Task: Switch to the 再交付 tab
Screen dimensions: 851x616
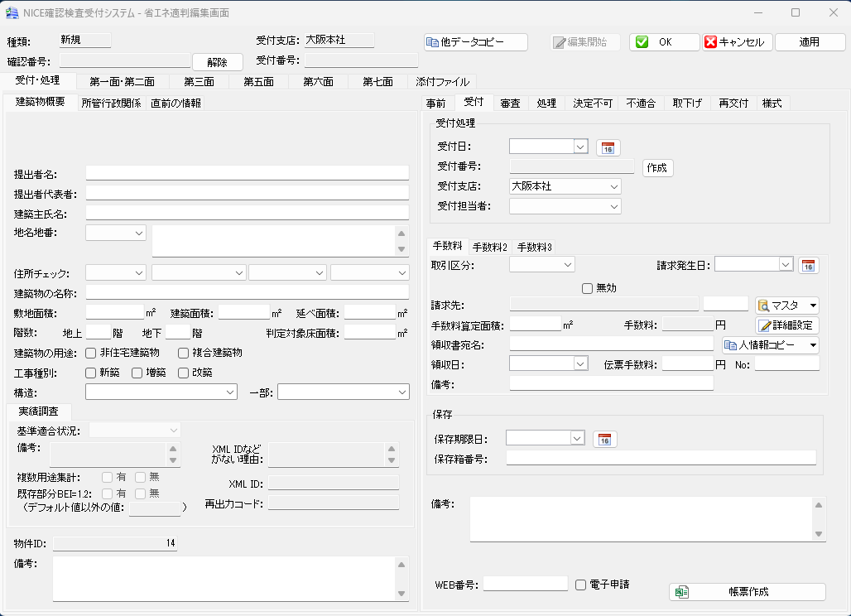Action: click(x=733, y=103)
